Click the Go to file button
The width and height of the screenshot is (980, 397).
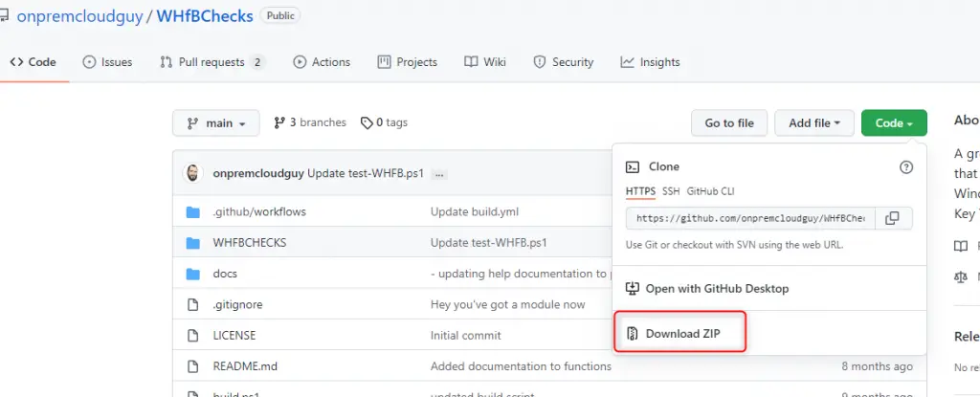click(x=728, y=123)
